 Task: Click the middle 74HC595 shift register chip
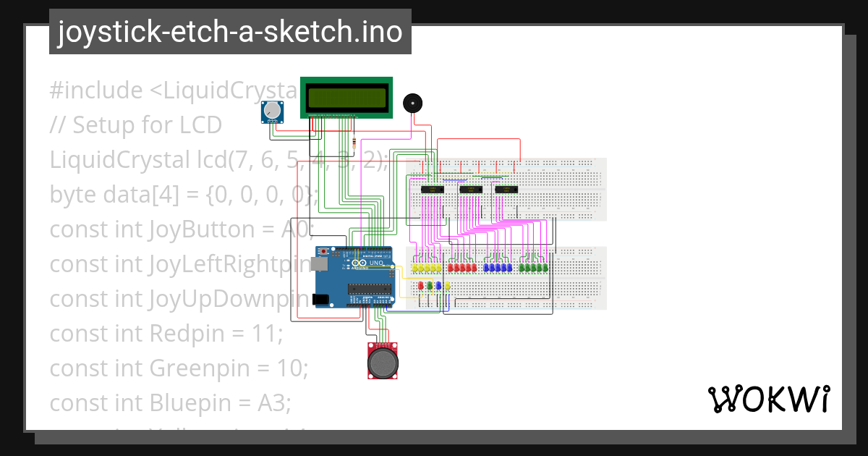[x=471, y=189]
